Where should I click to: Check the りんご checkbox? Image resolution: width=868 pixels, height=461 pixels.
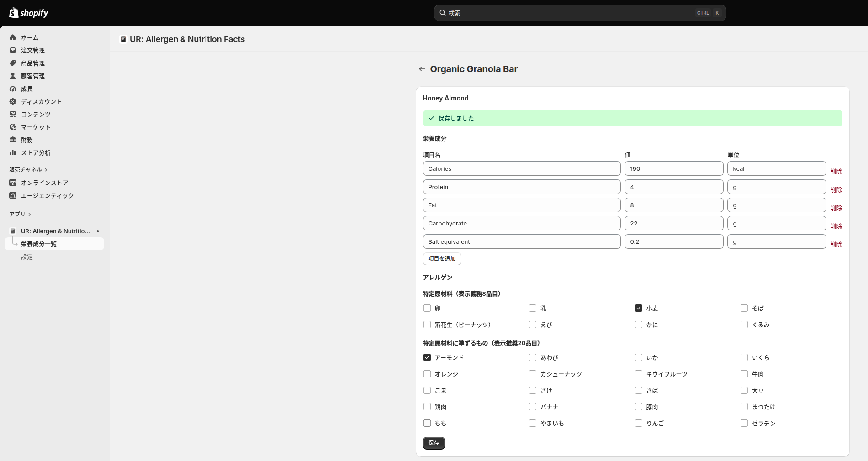tap(639, 423)
